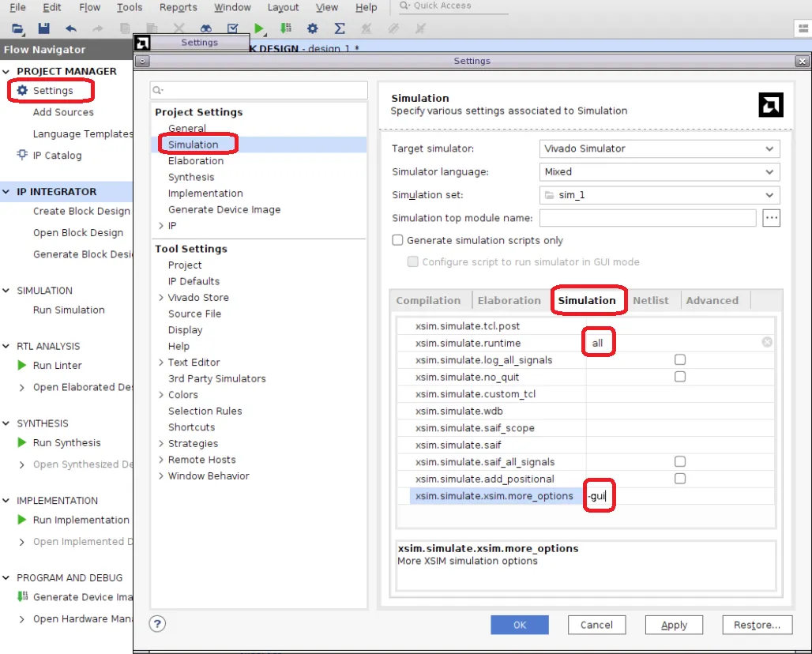Click the AMD logo in the Simulation header
Image resolution: width=812 pixels, height=654 pixels.
[771, 105]
